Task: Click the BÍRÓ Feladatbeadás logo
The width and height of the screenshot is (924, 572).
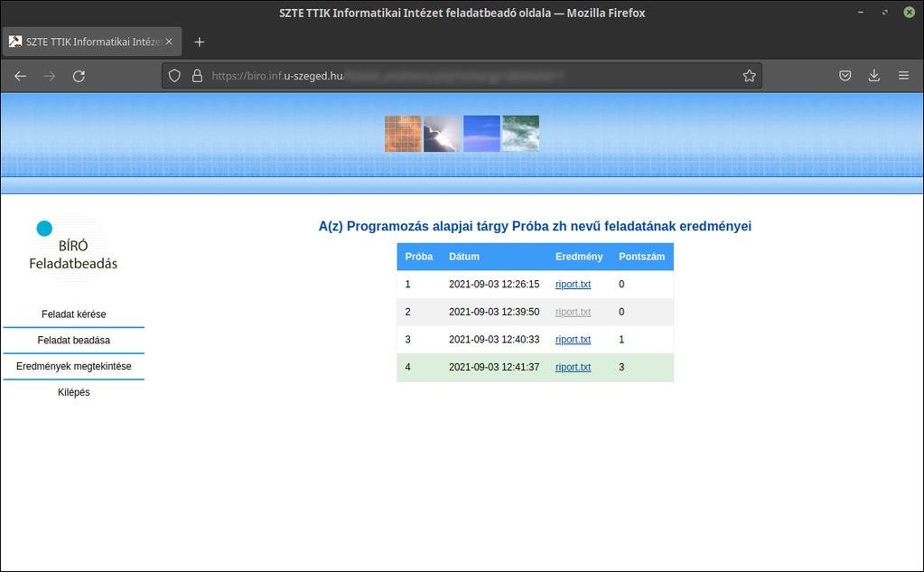Action: tap(73, 248)
